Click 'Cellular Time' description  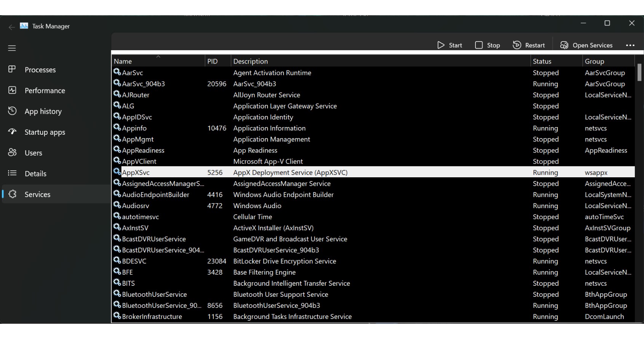pyautogui.click(x=253, y=217)
